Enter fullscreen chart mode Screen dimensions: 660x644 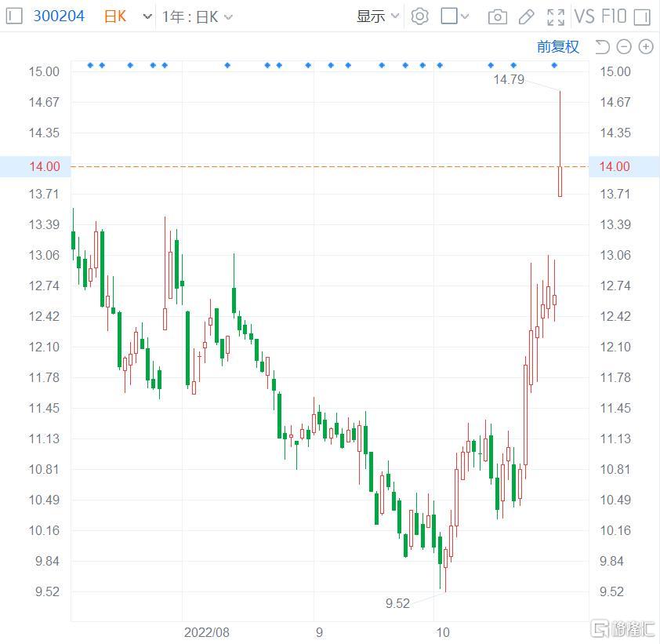pos(556,16)
